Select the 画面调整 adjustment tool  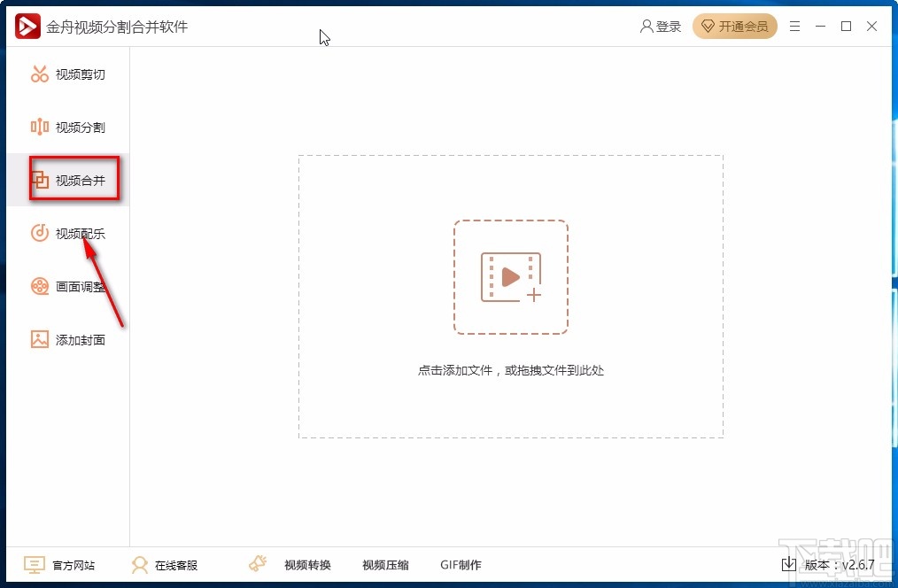pos(66,286)
